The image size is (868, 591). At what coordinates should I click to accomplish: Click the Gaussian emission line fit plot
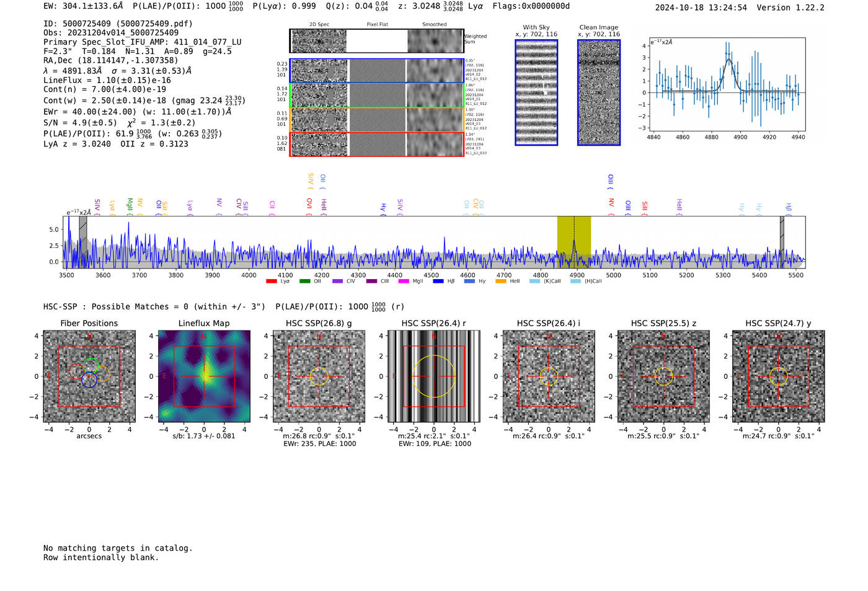tap(726, 84)
